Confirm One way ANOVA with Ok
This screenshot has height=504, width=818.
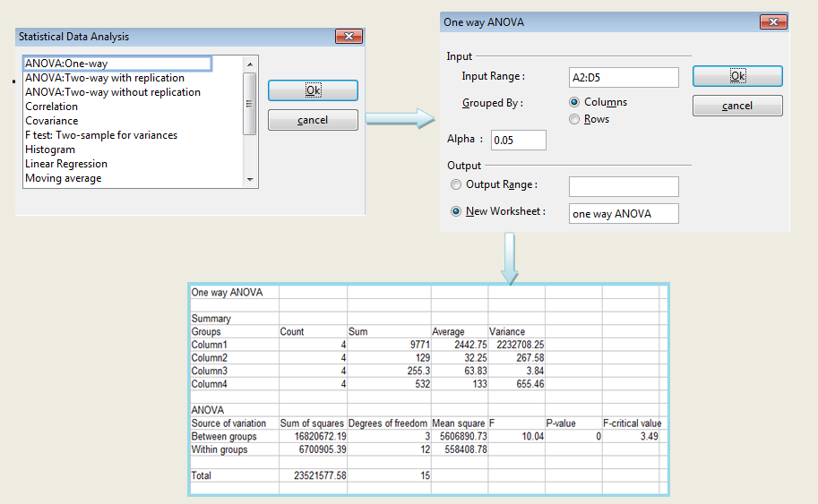point(737,76)
